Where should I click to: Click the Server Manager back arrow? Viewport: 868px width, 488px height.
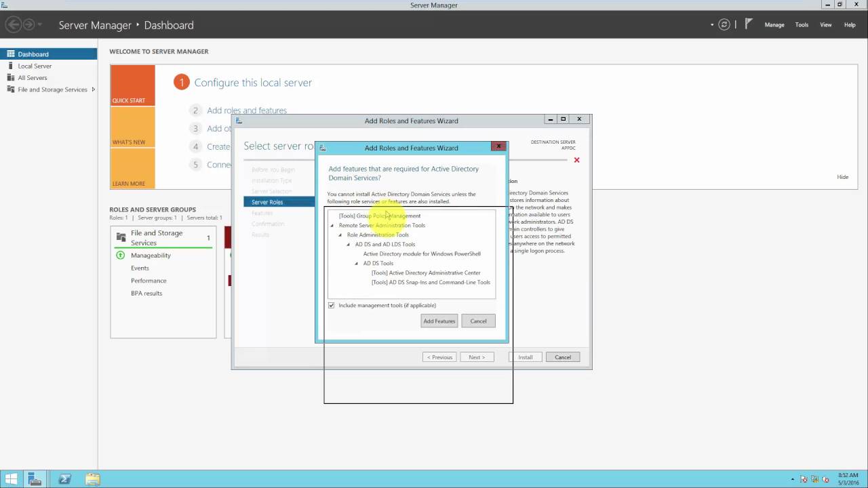13,25
